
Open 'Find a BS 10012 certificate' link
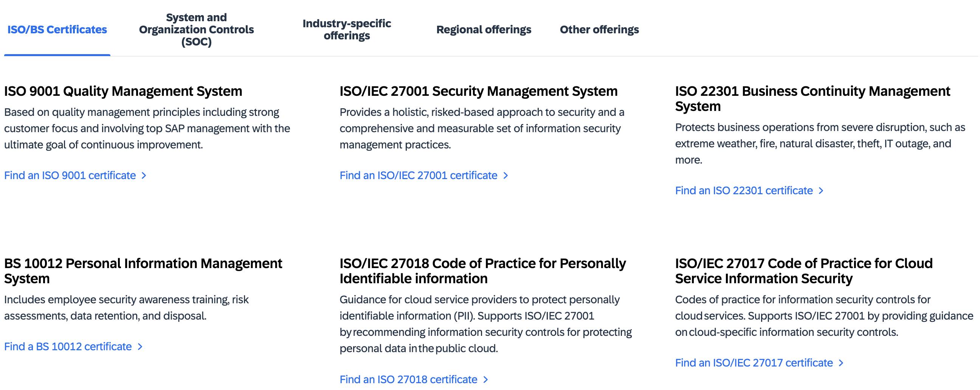click(68, 346)
